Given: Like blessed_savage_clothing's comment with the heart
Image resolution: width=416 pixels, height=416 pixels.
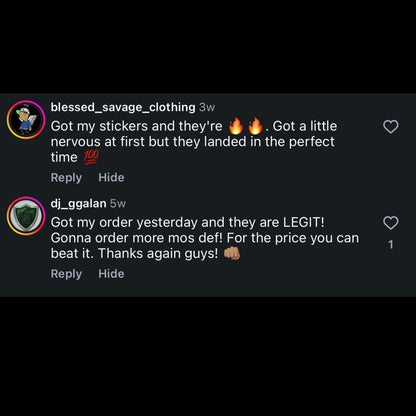Looking at the screenshot, I should point(391,127).
